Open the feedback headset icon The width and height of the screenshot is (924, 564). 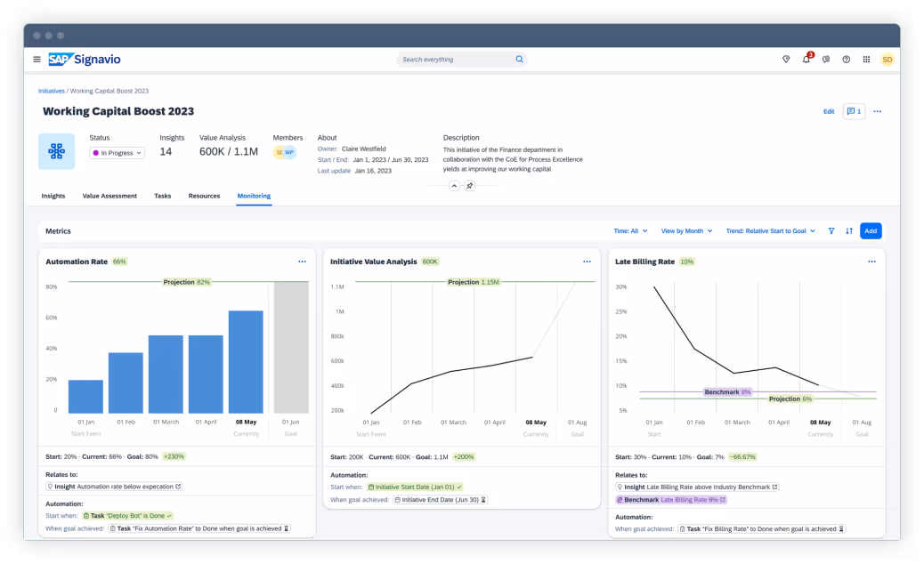[x=826, y=60]
